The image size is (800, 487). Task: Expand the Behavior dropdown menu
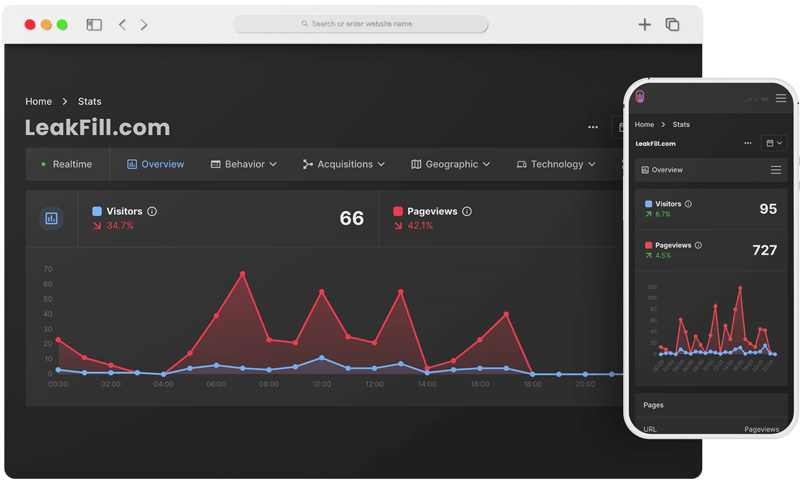[244, 164]
